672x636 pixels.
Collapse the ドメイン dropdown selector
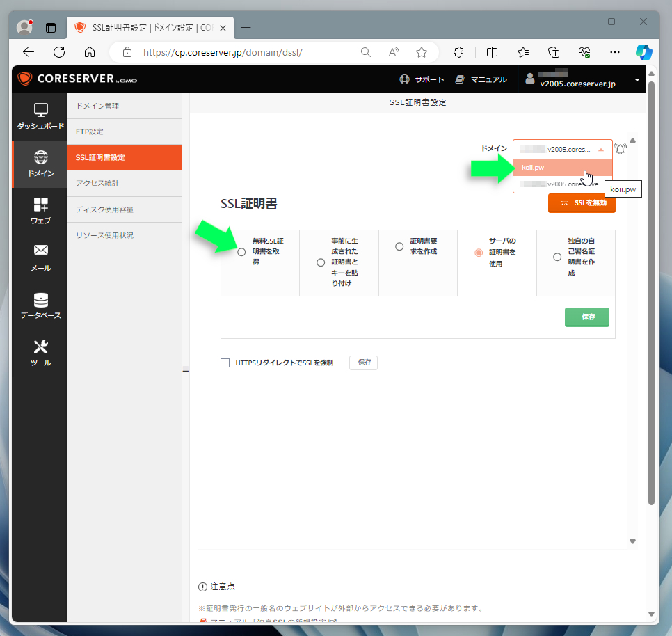[x=562, y=149]
